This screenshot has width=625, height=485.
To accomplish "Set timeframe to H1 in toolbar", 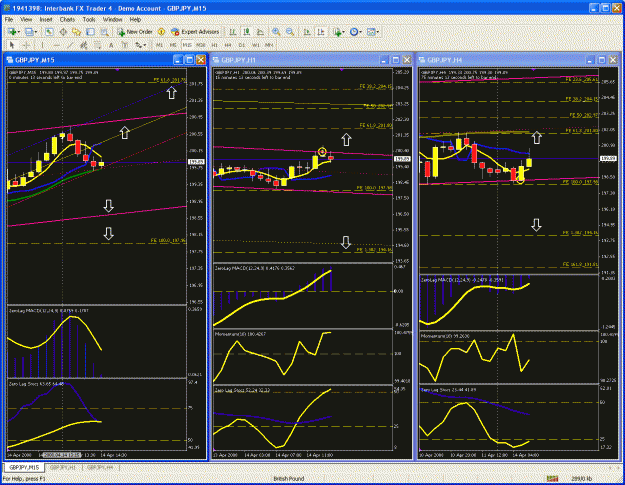I will 214,45.
